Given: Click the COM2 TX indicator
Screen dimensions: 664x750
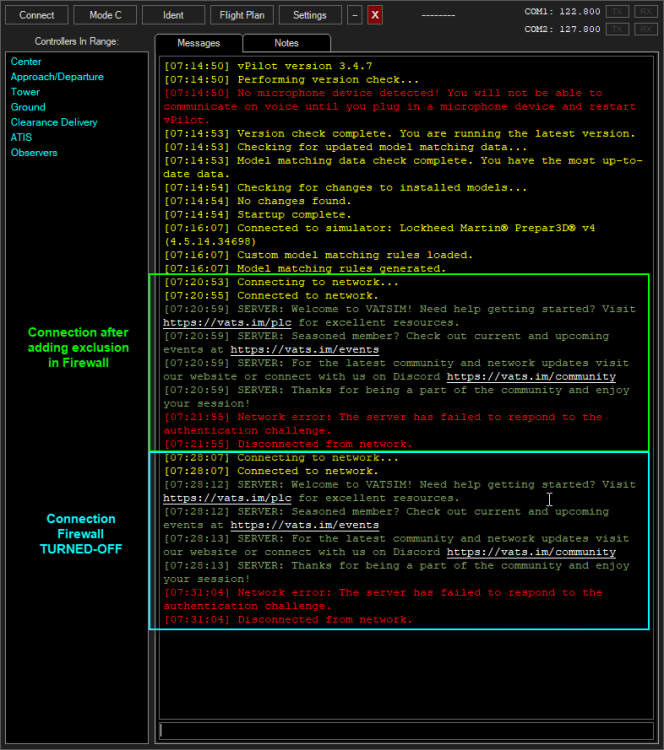Looking at the screenshot, I should pos(618,29).
